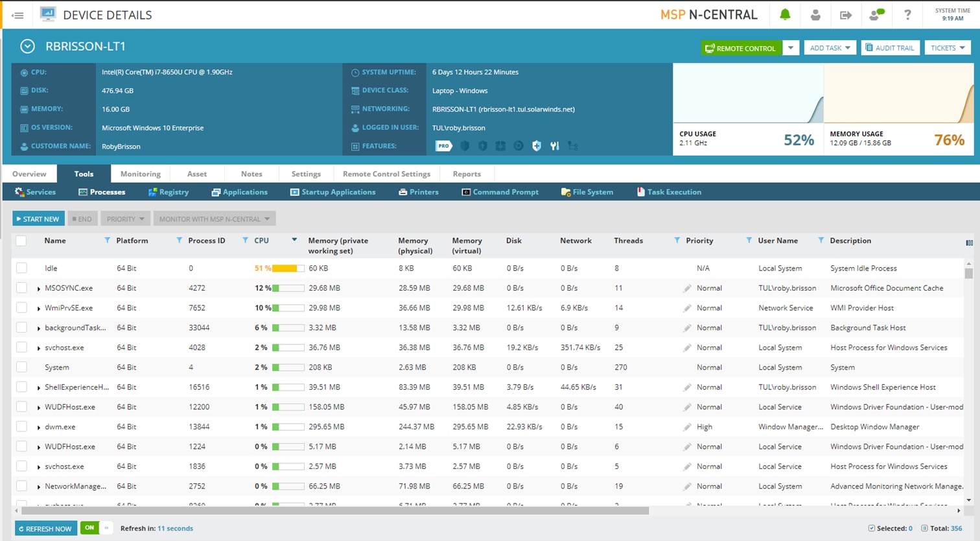Open the Services tools sub-tab

(36, 192)
